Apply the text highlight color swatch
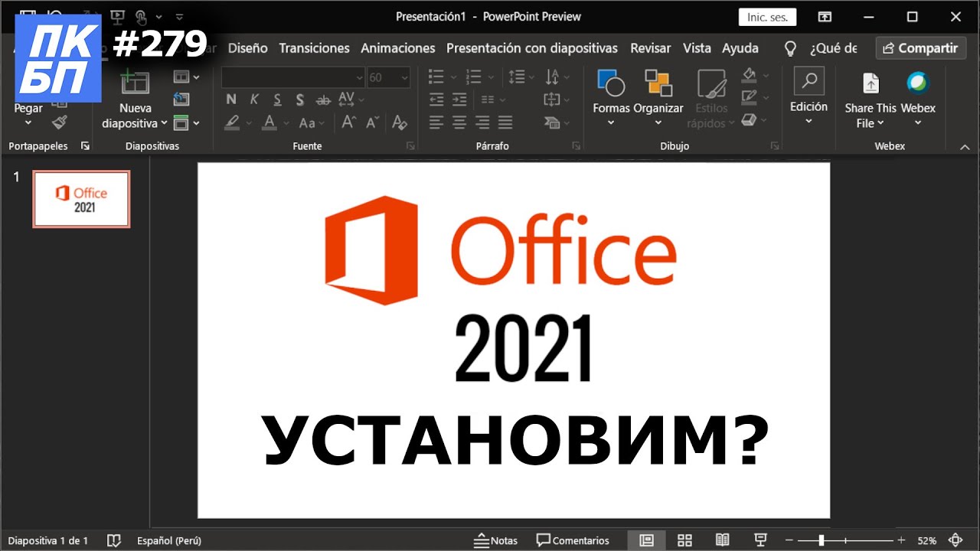 (x=232, y=122)
